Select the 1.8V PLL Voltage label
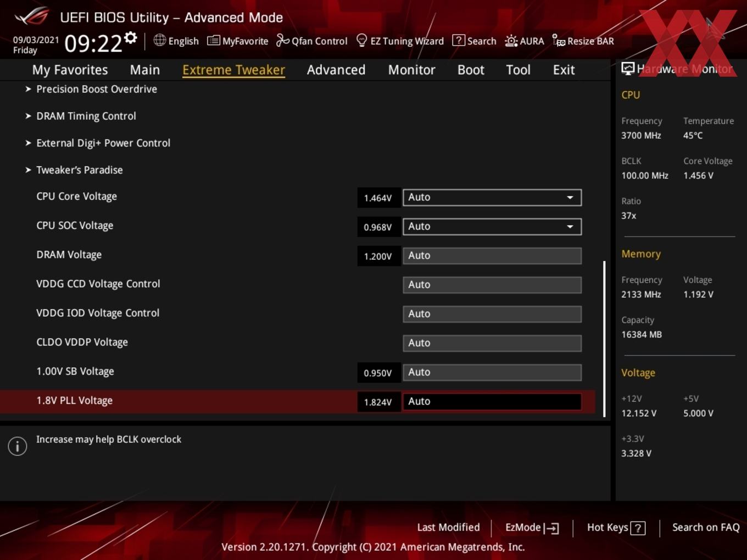 pos(74,401)
